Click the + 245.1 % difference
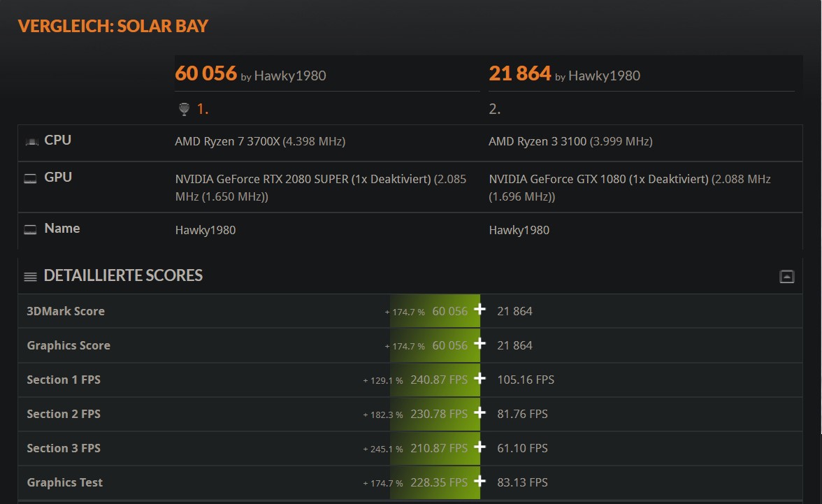 [x=383, y=449]
